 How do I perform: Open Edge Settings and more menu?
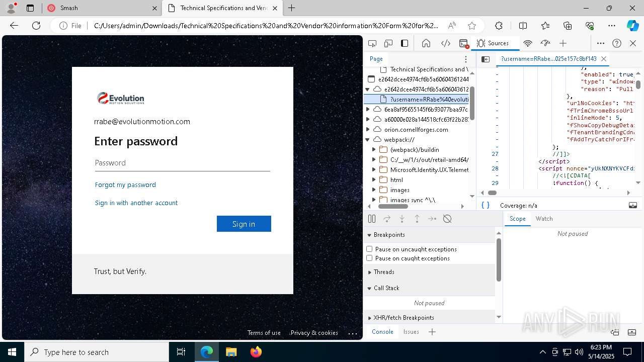click(611, 26)
